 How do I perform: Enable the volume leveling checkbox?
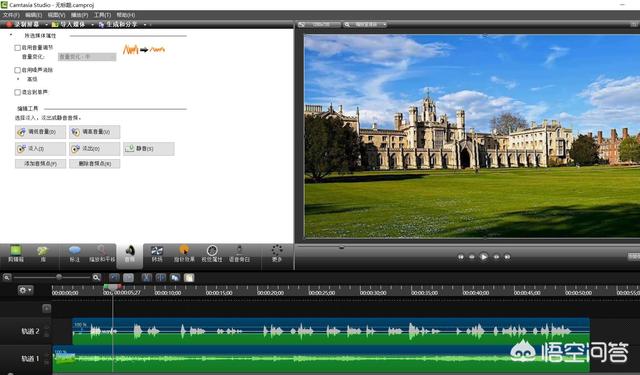[18, 48]
